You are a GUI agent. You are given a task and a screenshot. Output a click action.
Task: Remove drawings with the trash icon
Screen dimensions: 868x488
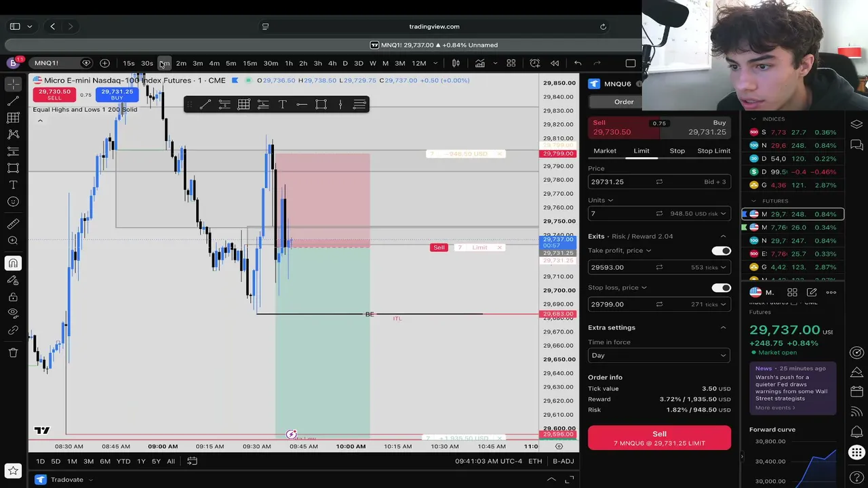pyautogui.click(x=13, y=352)
